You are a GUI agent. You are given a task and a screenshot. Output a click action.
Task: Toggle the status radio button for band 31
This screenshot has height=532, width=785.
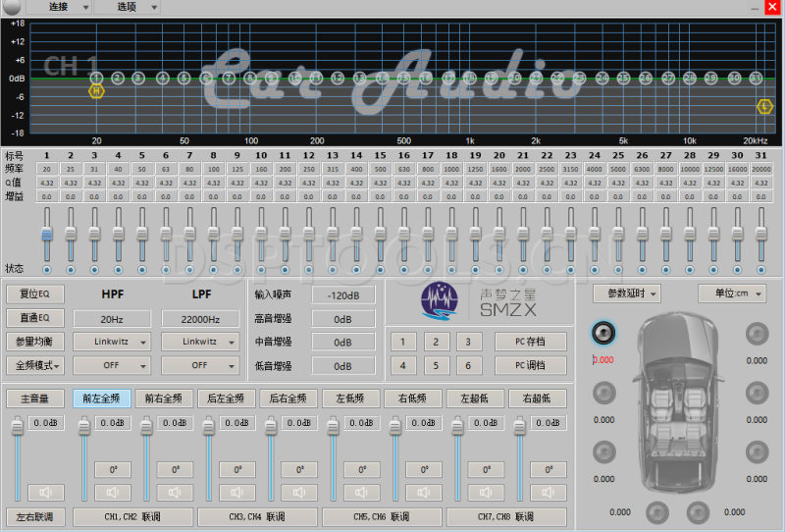[x=760, y=269]
